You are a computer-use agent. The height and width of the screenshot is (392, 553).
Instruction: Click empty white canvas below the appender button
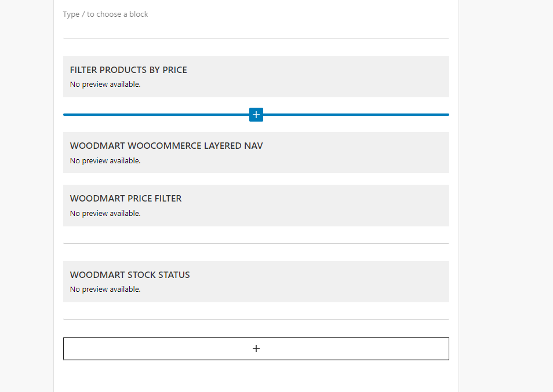256,376
